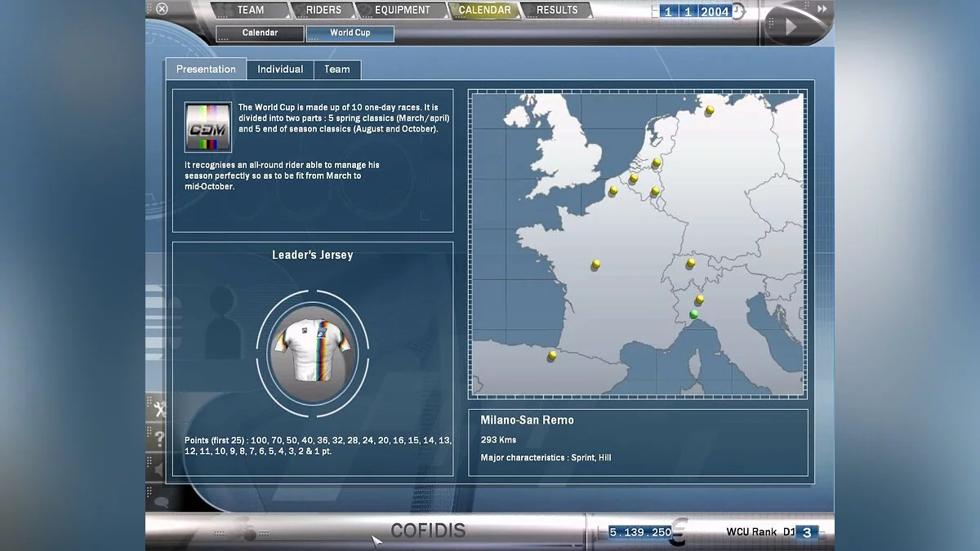Click the clock icon next to date
This screenshot has height=551, width=980.
click(737, 11)
